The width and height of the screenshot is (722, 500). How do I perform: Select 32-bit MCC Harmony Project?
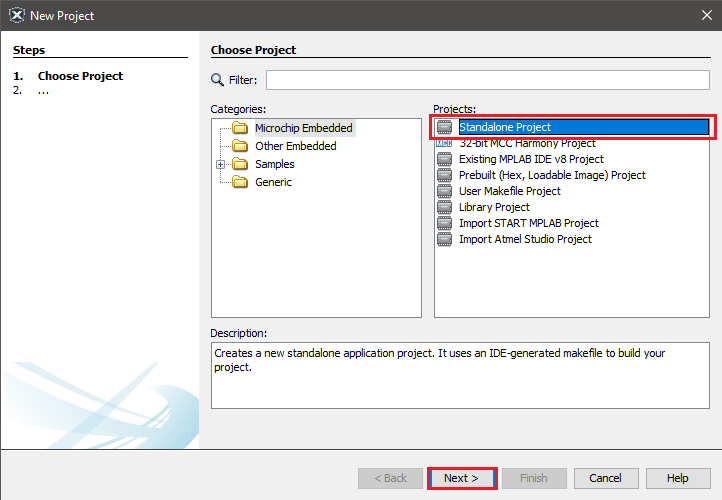click(x=527, y=143)
